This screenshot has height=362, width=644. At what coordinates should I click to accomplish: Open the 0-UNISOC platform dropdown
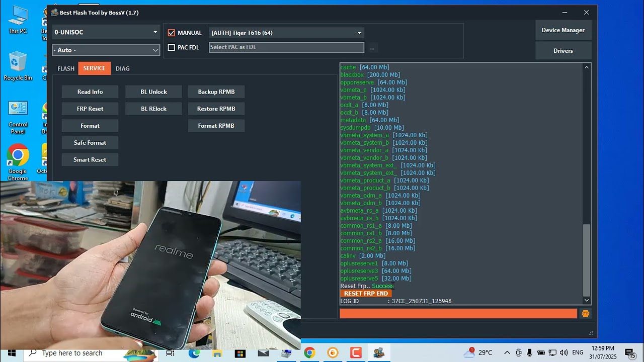pyautogui.click(x=106, y=32)
